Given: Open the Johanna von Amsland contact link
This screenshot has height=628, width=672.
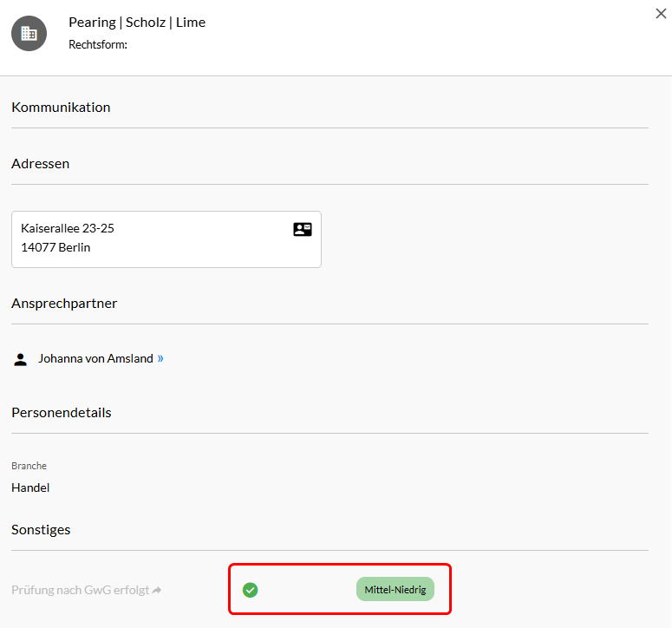Looking at the screenshot, I should (95, 358).
